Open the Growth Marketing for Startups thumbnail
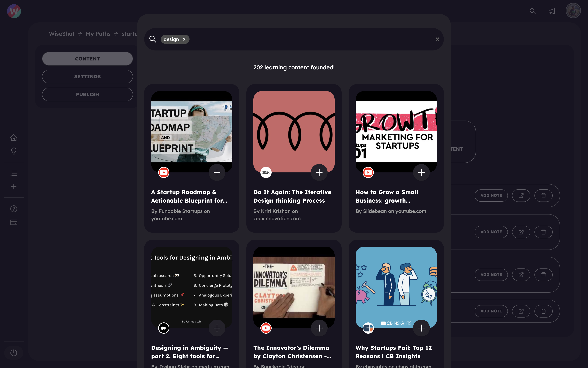Viewport: 588px width, 368px height. pos(396,132)
